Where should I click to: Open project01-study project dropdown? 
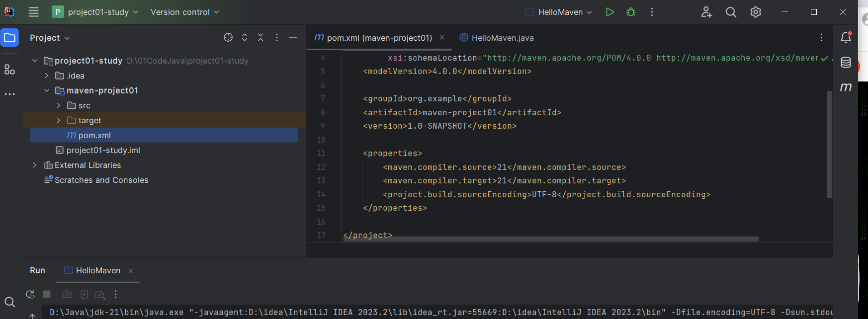95,12
